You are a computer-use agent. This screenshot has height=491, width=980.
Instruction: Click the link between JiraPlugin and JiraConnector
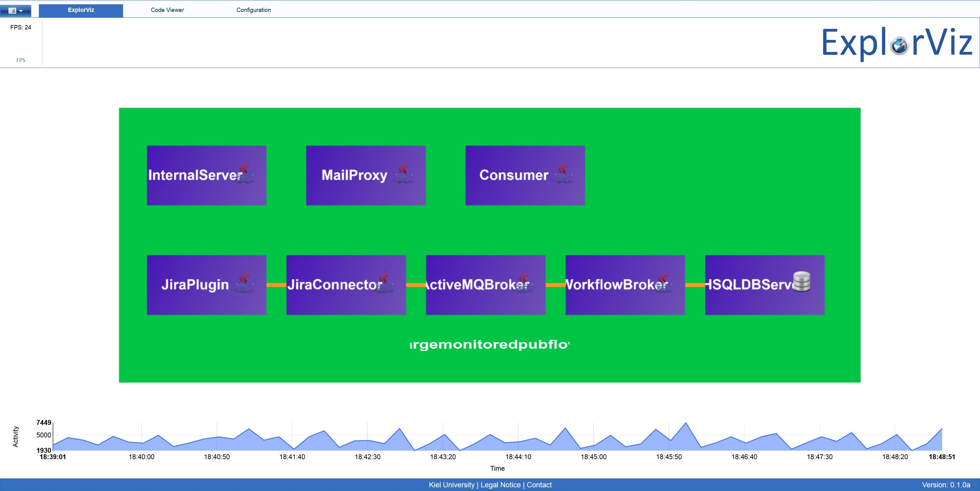[277, 285]
